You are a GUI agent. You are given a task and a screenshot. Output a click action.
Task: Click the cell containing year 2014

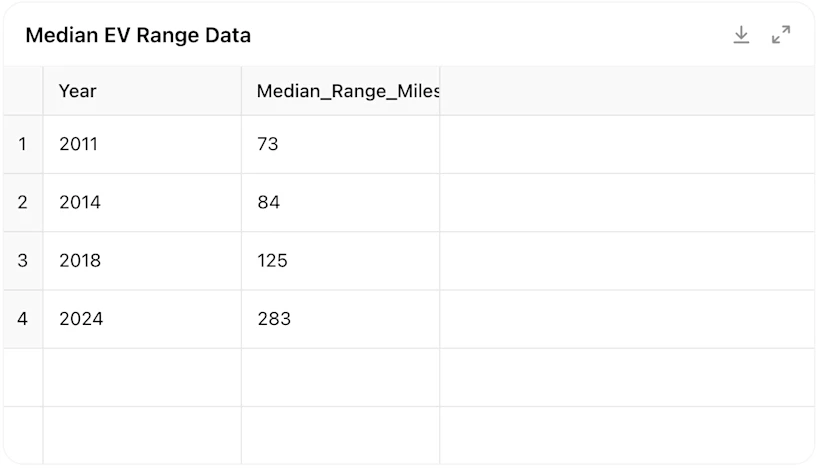pos(142,202)
